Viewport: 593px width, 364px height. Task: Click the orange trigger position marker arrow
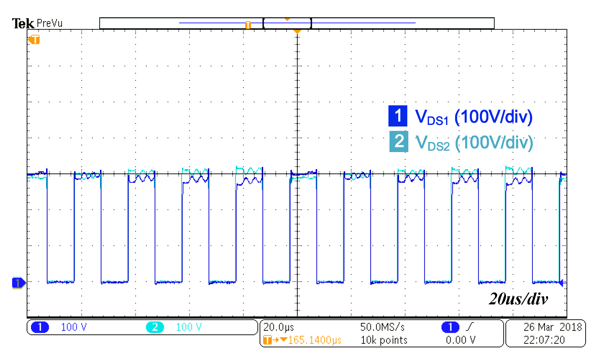[x=298, y=31]
